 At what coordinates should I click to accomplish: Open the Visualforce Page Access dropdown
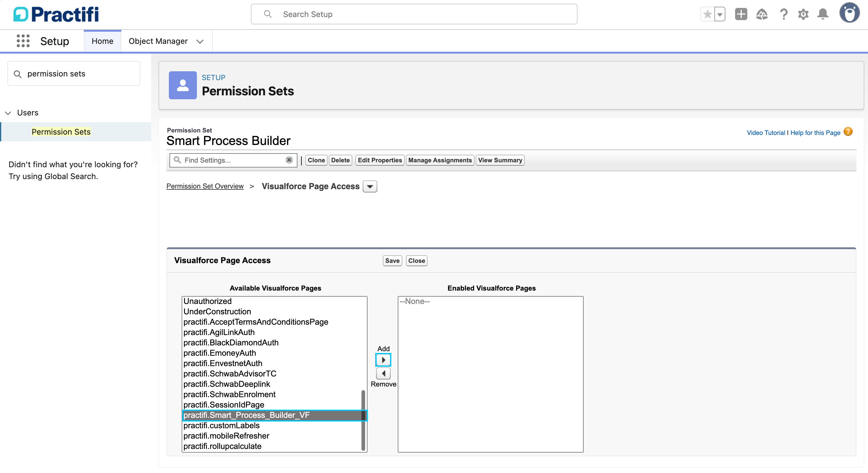370,186
